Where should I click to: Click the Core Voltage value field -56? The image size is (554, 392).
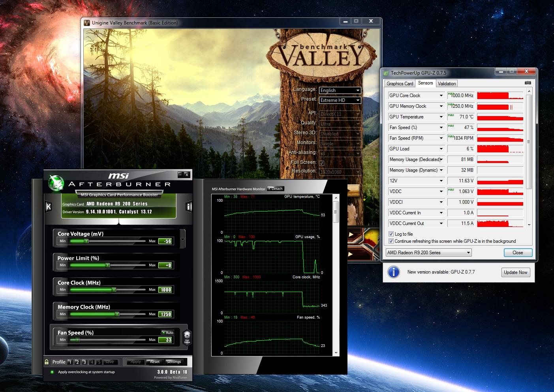(165, 241)
